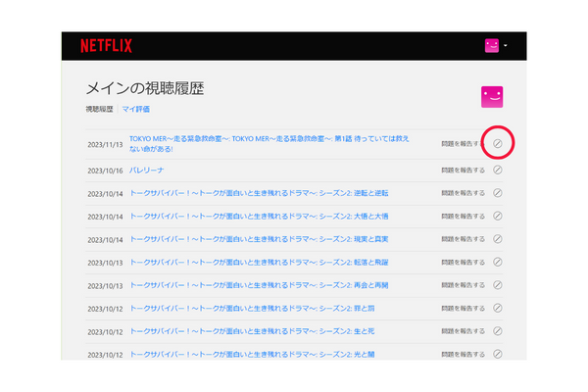This screenshot has width=588, height=392.
Task: Open the トークサバイバー 生と死 episode link
Action: [x=252, y=331]
